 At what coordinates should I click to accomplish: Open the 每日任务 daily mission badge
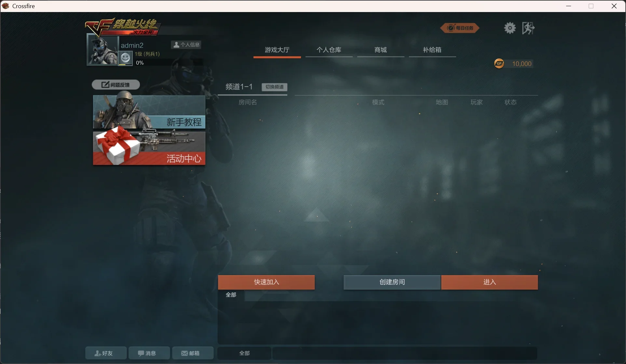coord(460,28)
